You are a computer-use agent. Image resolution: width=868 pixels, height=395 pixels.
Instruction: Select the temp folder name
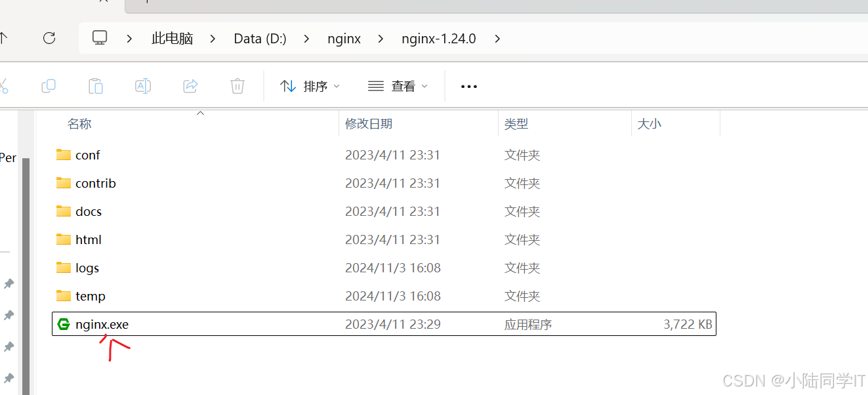(x=91, y=296)
